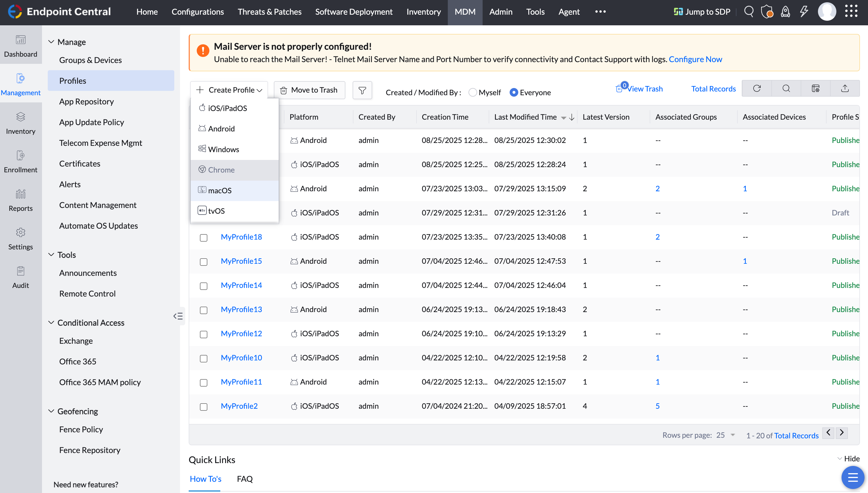Viewport: 868px width, 493px height.
Task: Open the Rows per page dropdown
Action: [x=725, y=435]
